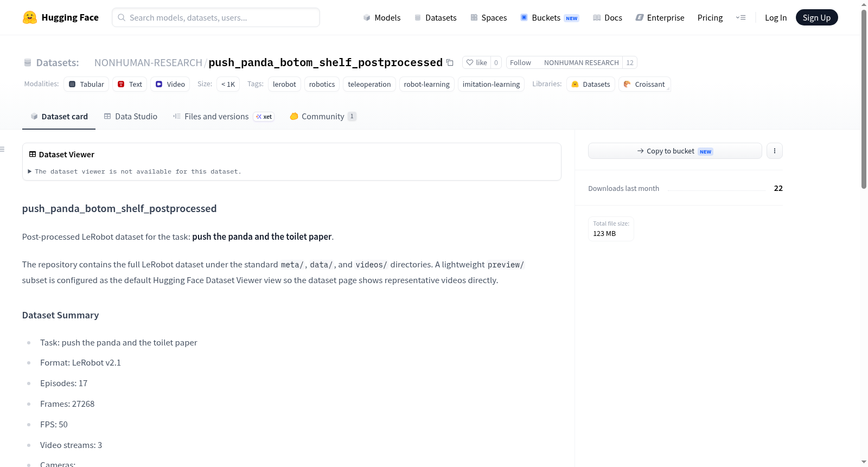The image size is (868, 467).
Task: Click the Copy to bucket button
Action: pyautogui.click(x=675, y=151)
